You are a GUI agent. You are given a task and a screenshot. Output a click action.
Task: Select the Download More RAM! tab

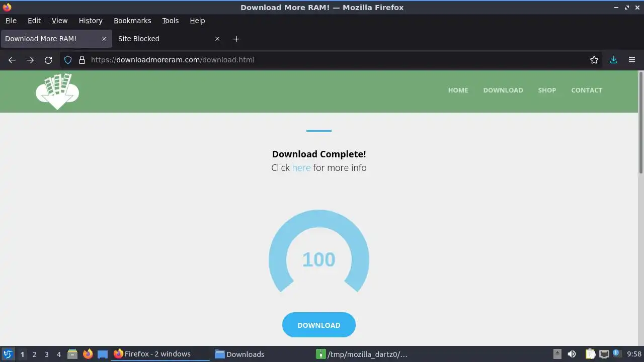[x=56, y=39]
